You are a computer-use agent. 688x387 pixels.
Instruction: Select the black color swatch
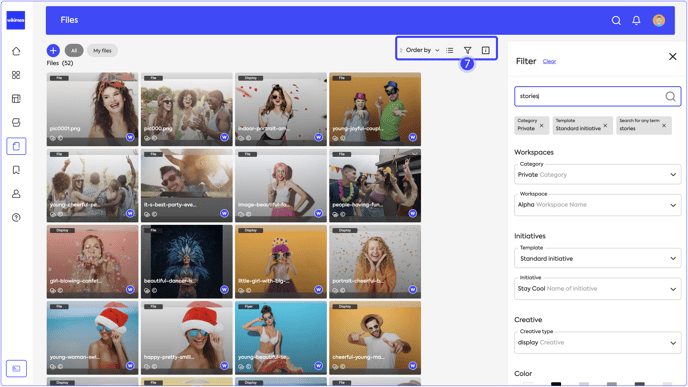point(556,384)
